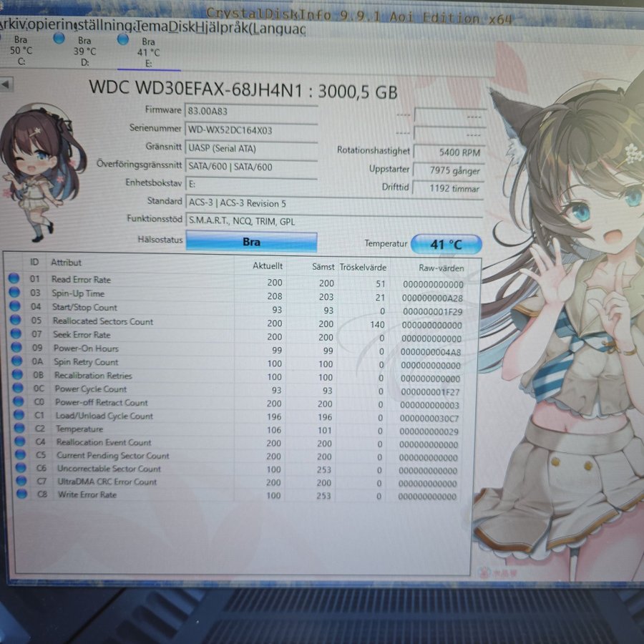This screenshot has width=644, height=644.
Task: Click current value 106 of Temperature attribute
Action: (274, 430)
